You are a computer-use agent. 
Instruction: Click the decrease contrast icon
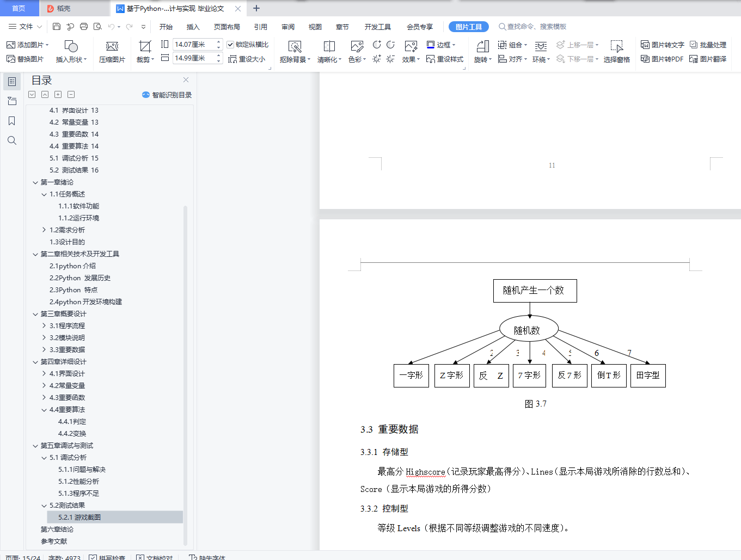point(390,45)
